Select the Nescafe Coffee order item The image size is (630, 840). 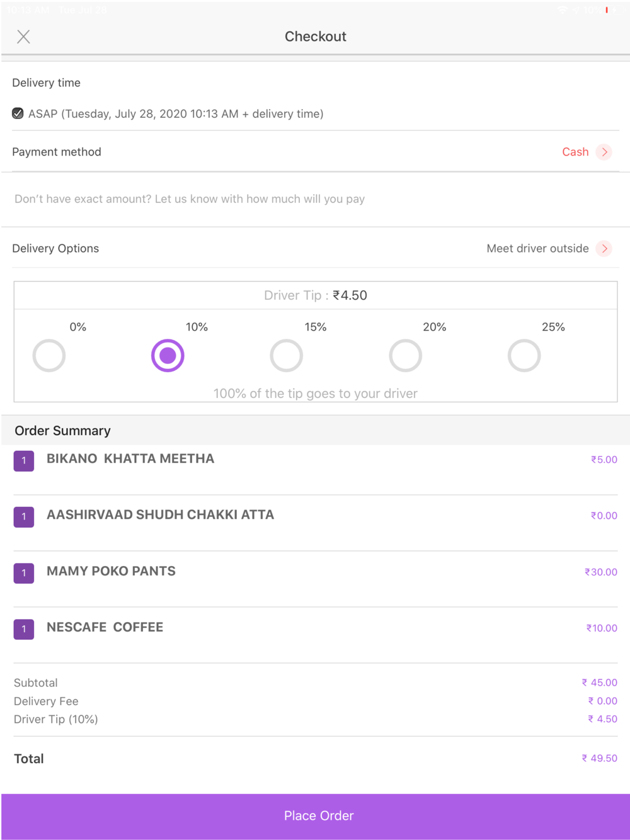pos(105,627)
